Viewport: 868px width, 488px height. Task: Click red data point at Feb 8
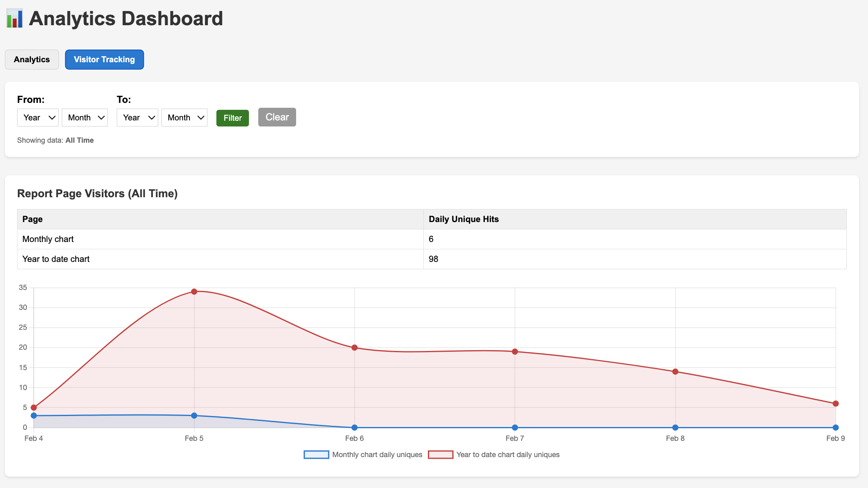[675, 372]
